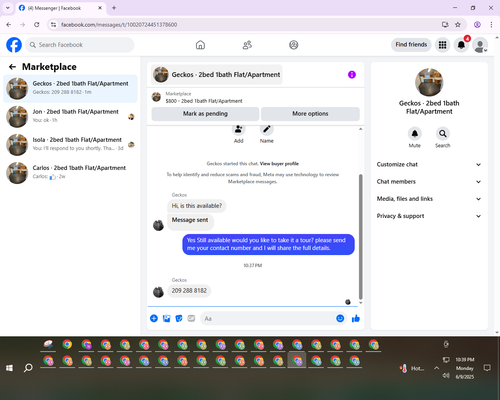Image resolution: width=500 pixels, height=400 pixels.
Task: Open the Chrome profile icon
Action: coord(477,25)
